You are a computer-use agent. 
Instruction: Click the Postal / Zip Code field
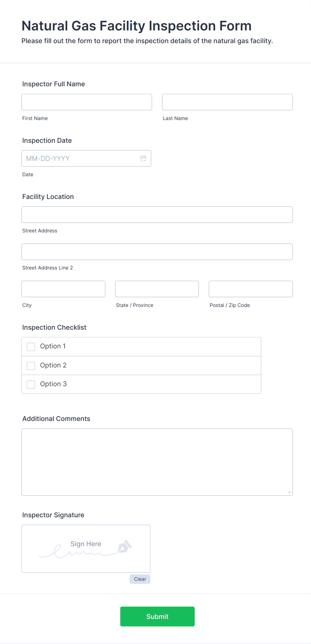click(x=251, y=289)
